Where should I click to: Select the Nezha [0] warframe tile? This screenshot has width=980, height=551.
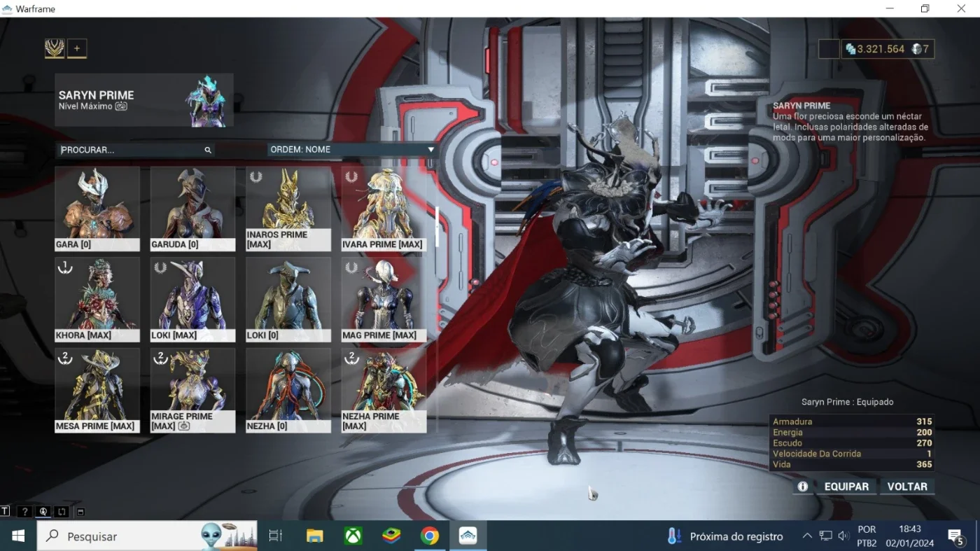[288, 391]
